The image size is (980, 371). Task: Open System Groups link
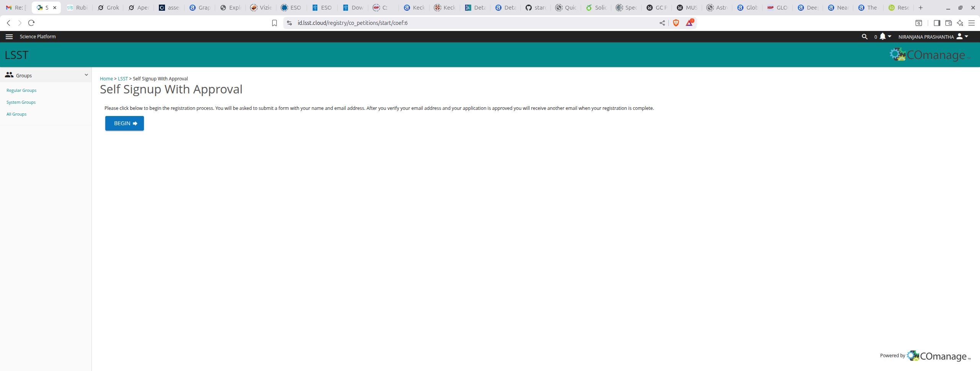21,102
